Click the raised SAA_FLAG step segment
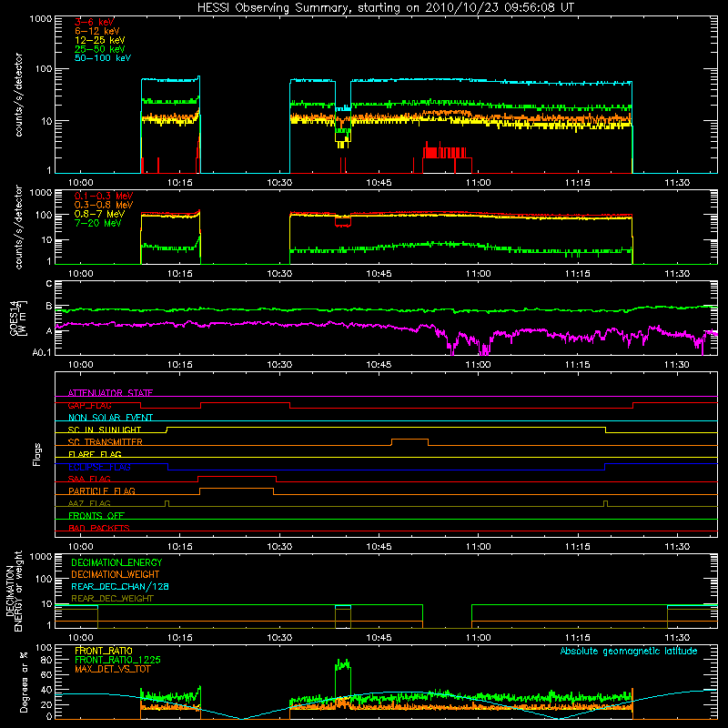The height and width of the screenshot is (728, 728). [x=237, y=476]
